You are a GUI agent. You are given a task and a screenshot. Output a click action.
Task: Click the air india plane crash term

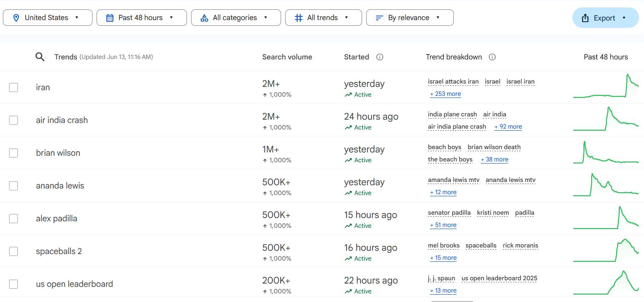(x=457, y=127)
